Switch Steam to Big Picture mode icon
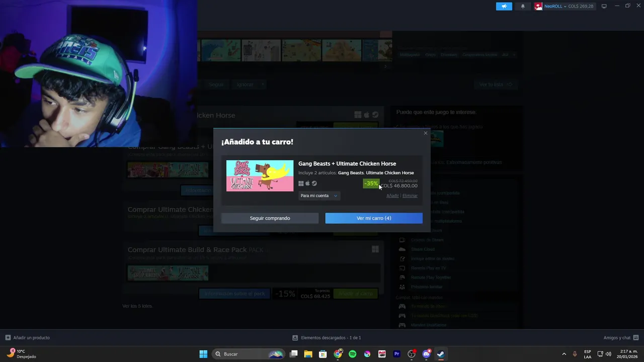 point(604,6)
